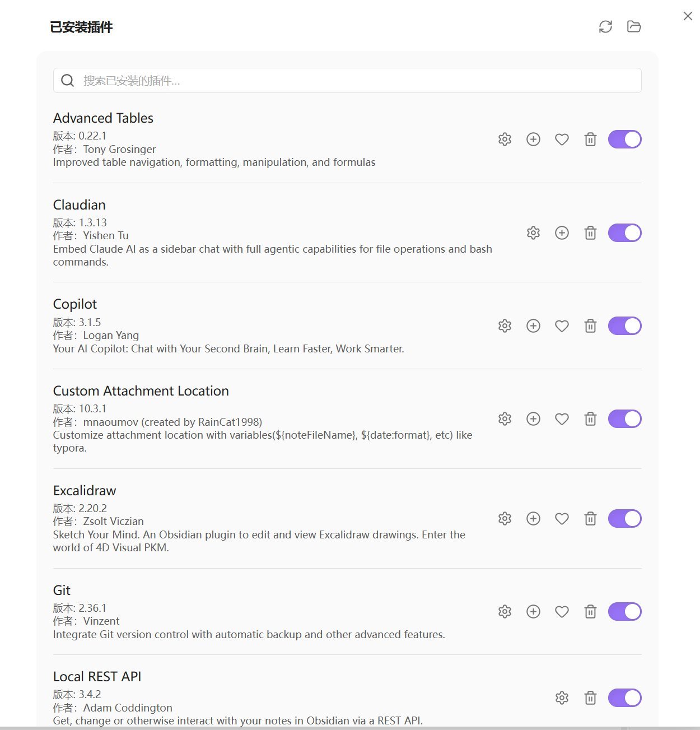
Task: Click heart icon for Excalidraw
Action: click(562, 518)
